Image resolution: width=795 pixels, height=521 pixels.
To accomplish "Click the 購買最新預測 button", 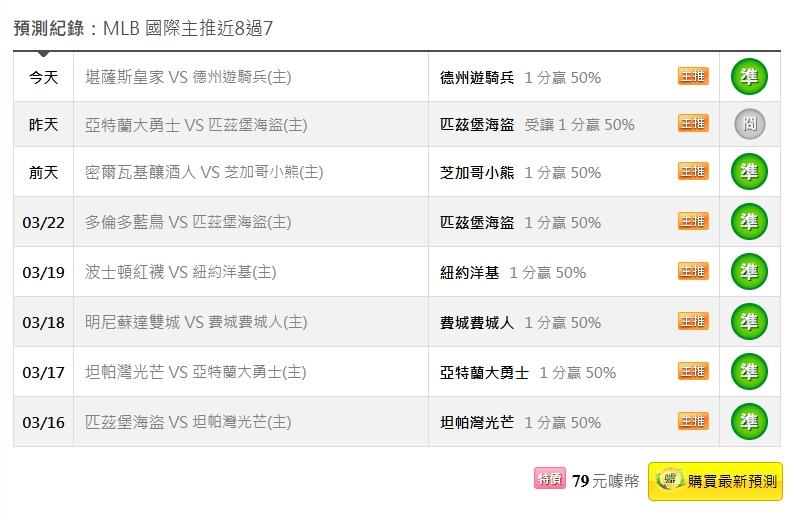I will click(715, 481).
